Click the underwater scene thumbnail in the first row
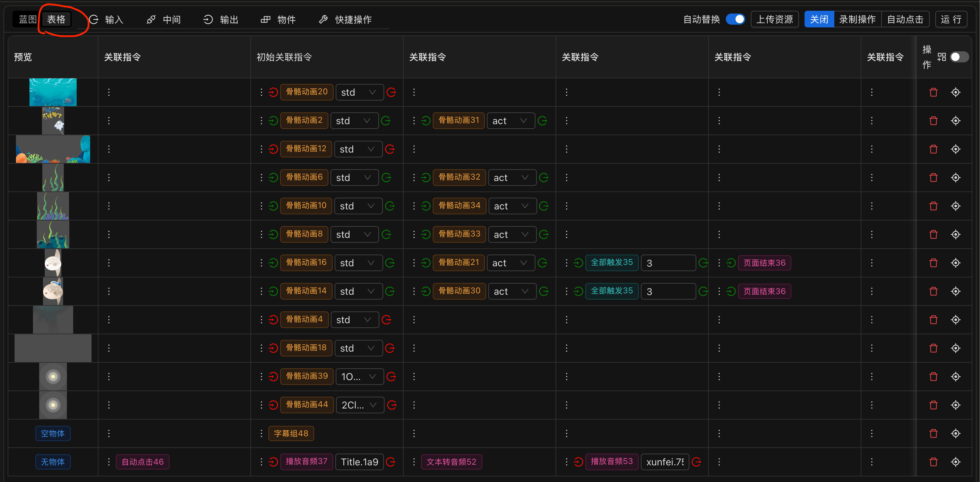Viewport: 980px width, 482px height. (53, 92)
